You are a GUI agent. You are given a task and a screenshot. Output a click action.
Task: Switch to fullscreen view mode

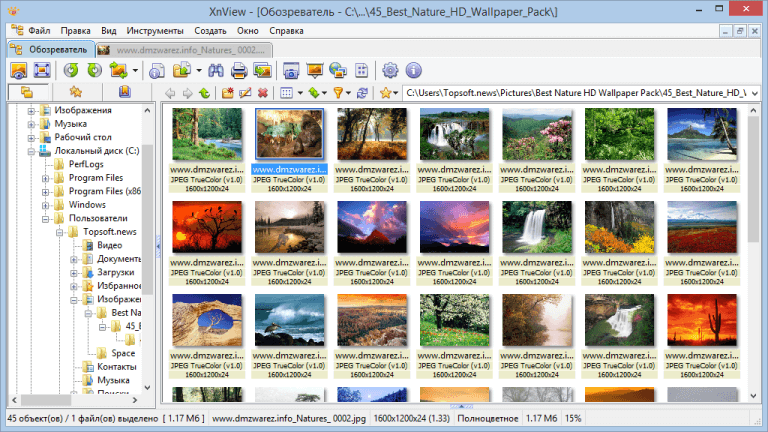point(42,71)
